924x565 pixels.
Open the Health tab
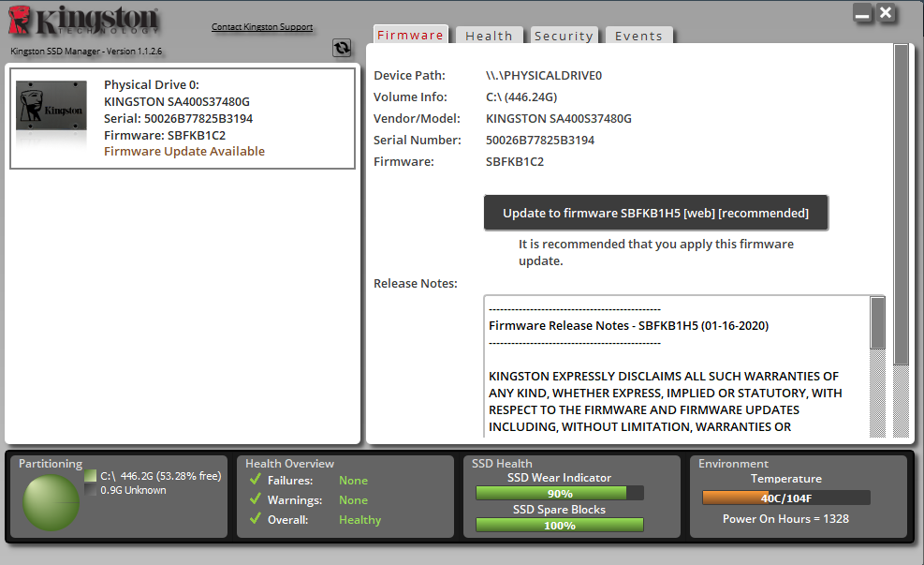click(489, 36)
